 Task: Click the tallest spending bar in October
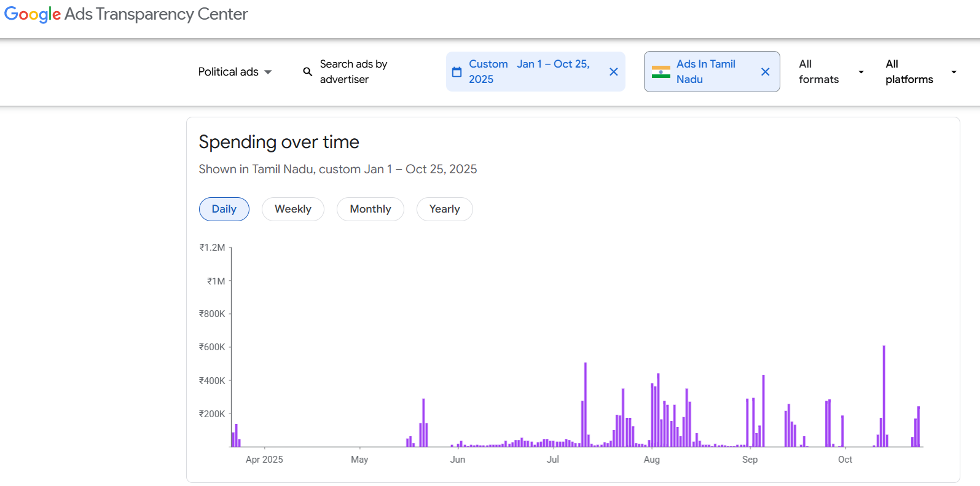(x=884, y=396)
